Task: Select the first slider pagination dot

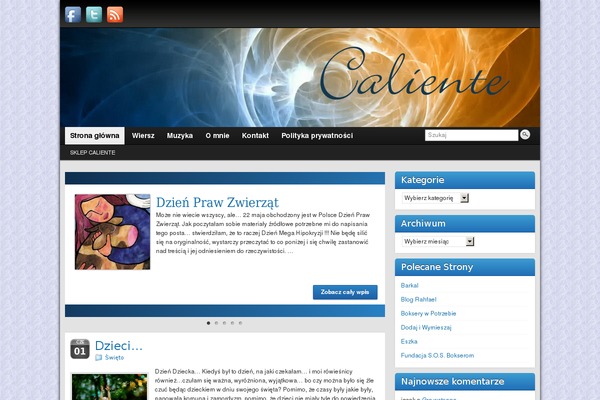Action: pyautogui.click(x=209, y=323)
